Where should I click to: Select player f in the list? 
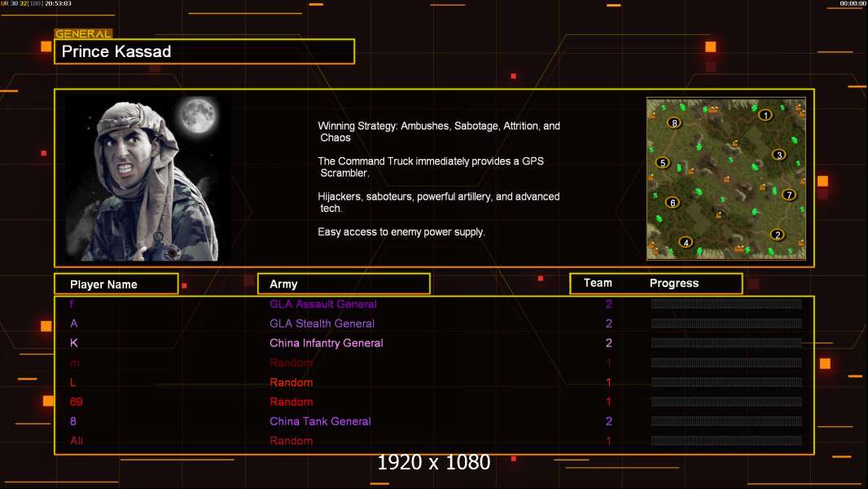(72, 304)
